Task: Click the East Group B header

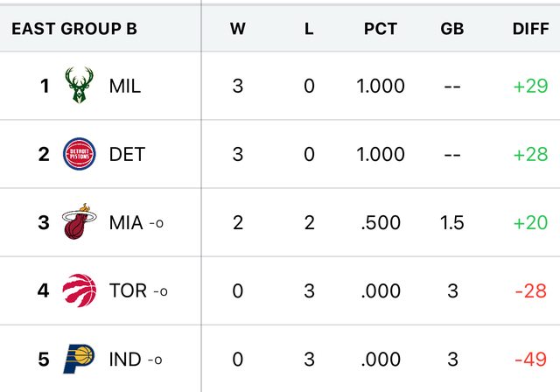Action: click(74, 29)
